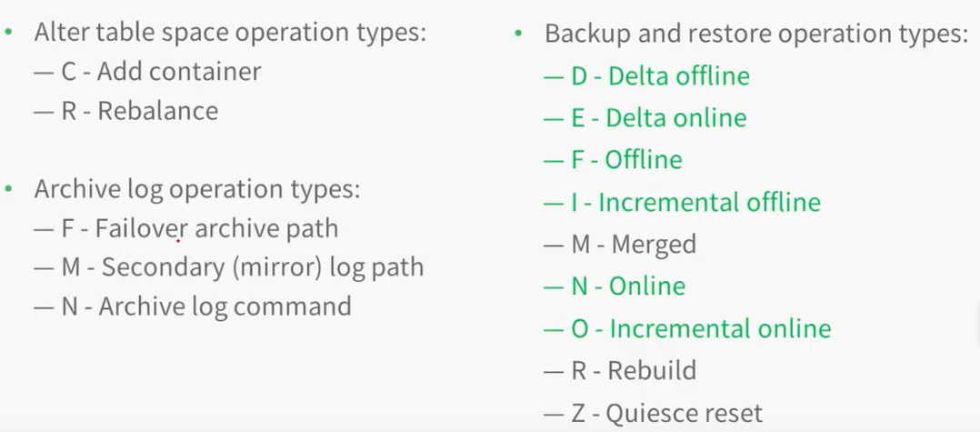Click the green 'E - Delta online' entry
Screen dimensions: 980x432
pyautogui.click(x=645, y=118)
